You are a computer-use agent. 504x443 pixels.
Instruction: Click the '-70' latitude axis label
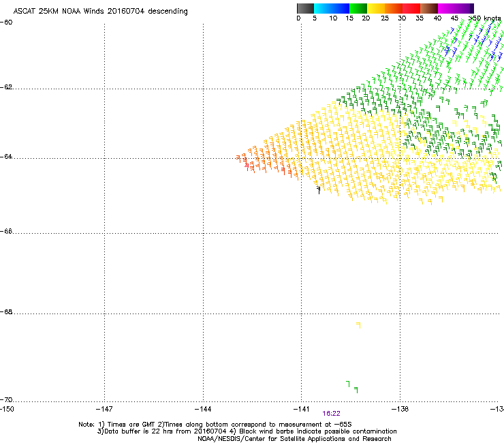point(6,400)
